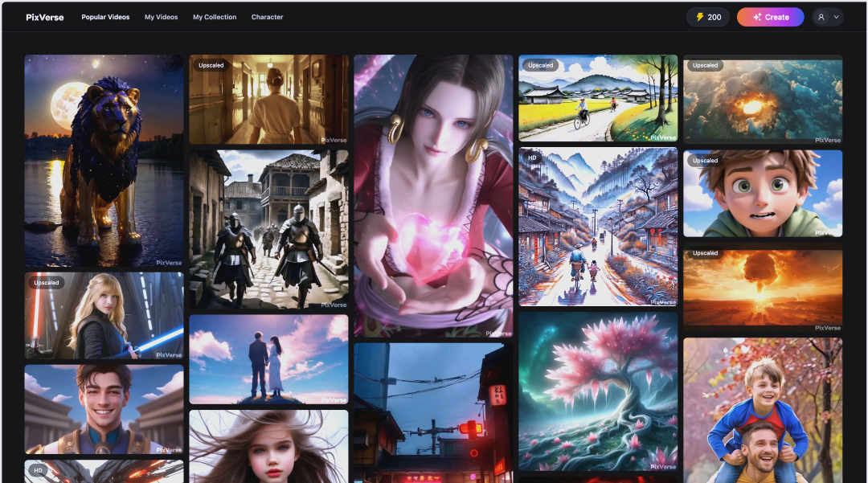The image size is (868, 483).
Task: Go to My Collection tab
Action: tap(215, 17)
